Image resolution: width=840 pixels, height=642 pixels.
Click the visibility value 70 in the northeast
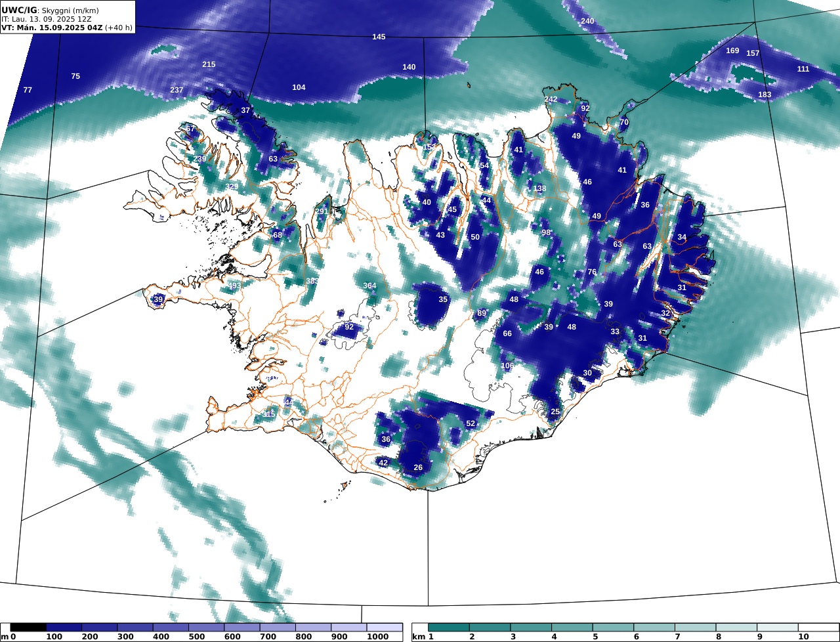624,122
